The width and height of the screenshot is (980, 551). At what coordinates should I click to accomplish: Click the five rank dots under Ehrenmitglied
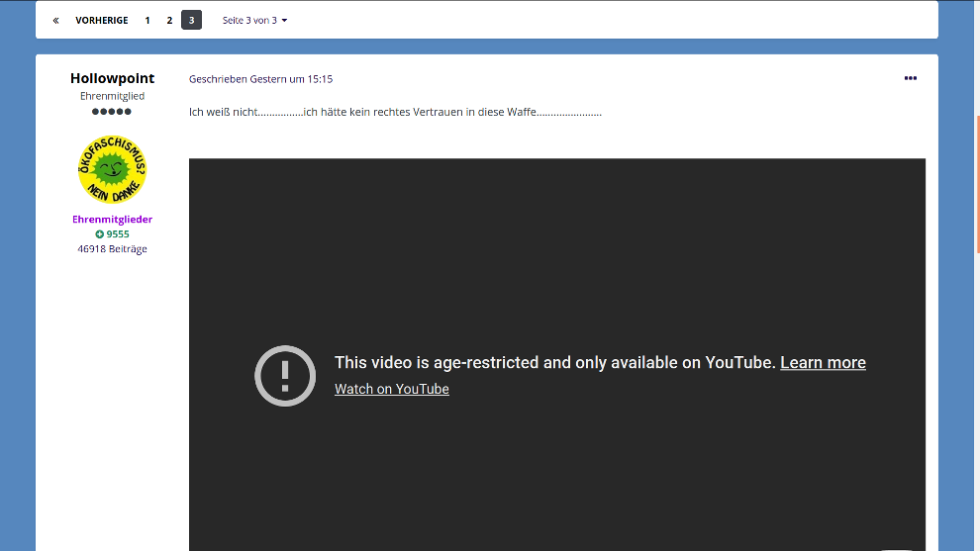coord(112,111)
